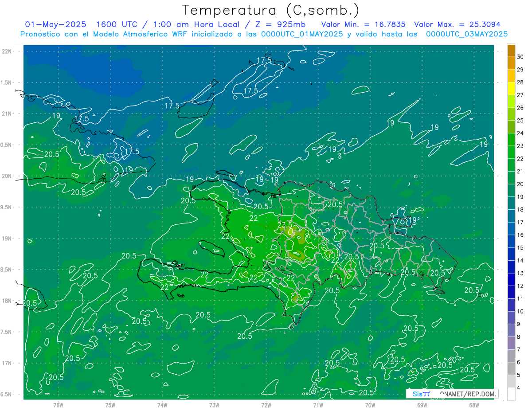
Task: Click the "75W" longitude axis label
Action: [x=110, y=405]
